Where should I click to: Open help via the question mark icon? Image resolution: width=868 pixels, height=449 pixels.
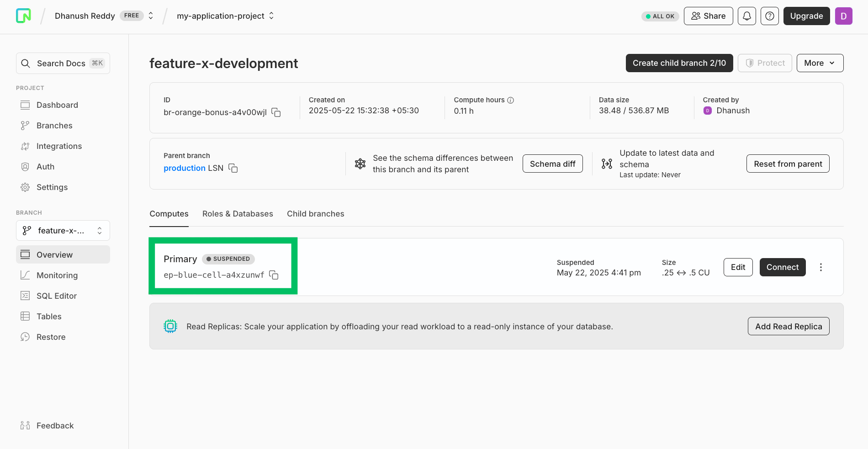769,16
